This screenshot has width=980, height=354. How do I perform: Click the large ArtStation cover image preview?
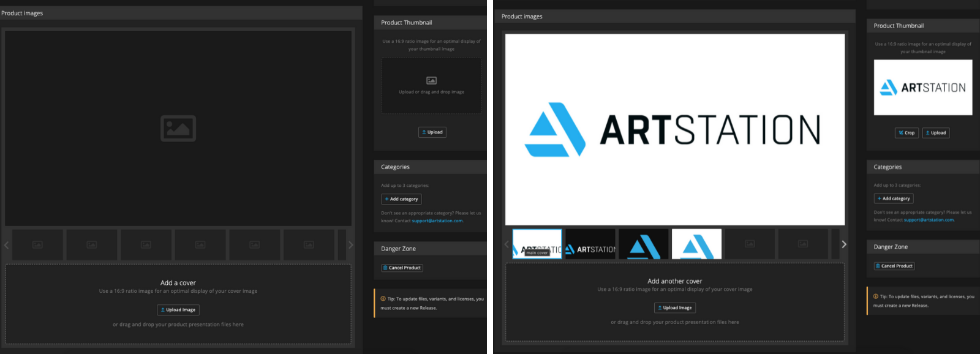point(675,129)
